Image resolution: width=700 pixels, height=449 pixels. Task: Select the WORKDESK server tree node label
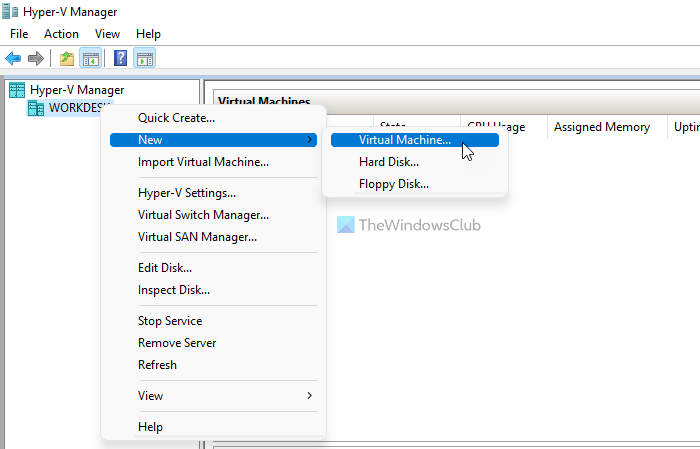point(80,108)
